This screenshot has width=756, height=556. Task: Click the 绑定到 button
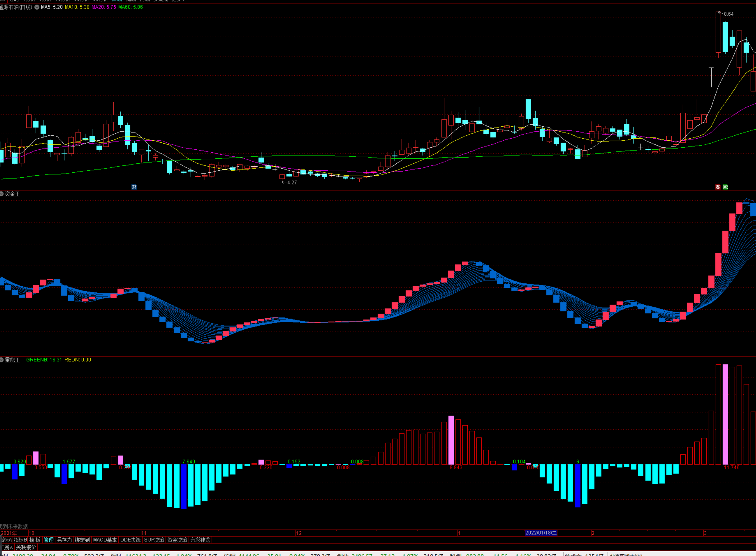tap(83, 540)
